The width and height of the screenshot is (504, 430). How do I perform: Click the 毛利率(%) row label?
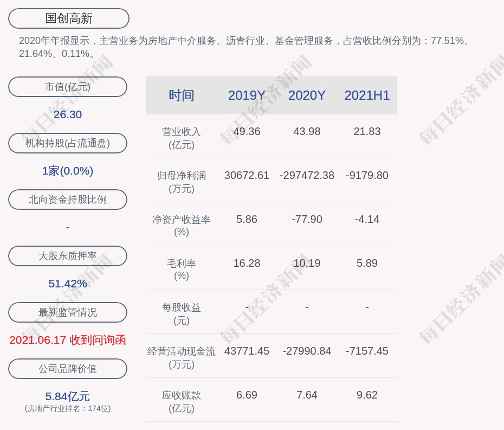click(x=182, y=269)
